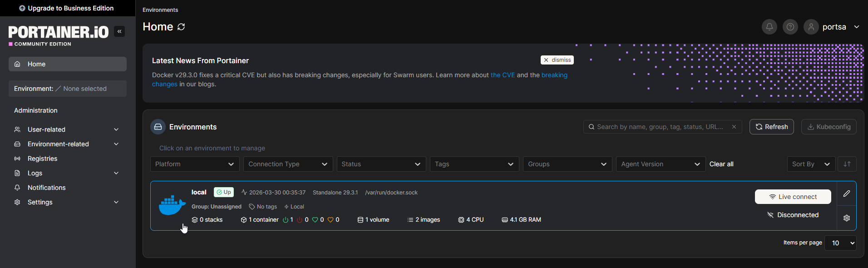
Task: Go to Notifications in sidebar
Action: [x=46, y=188]
